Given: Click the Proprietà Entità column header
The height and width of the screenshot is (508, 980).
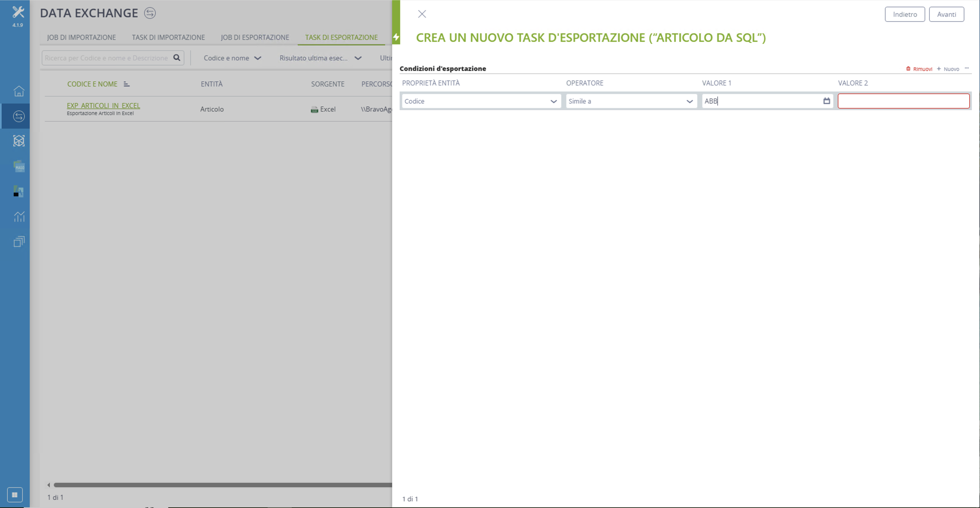Looking at the screenshot, I should 431,83.
